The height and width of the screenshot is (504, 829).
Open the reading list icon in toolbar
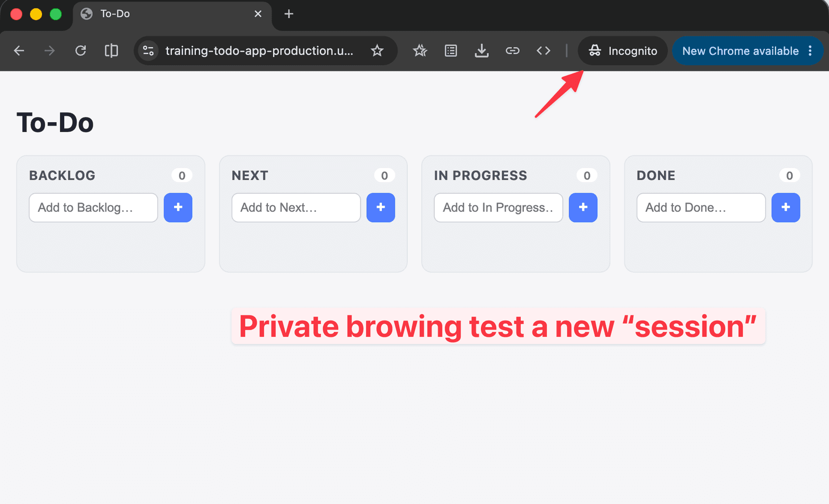click(x=451, y=51)
